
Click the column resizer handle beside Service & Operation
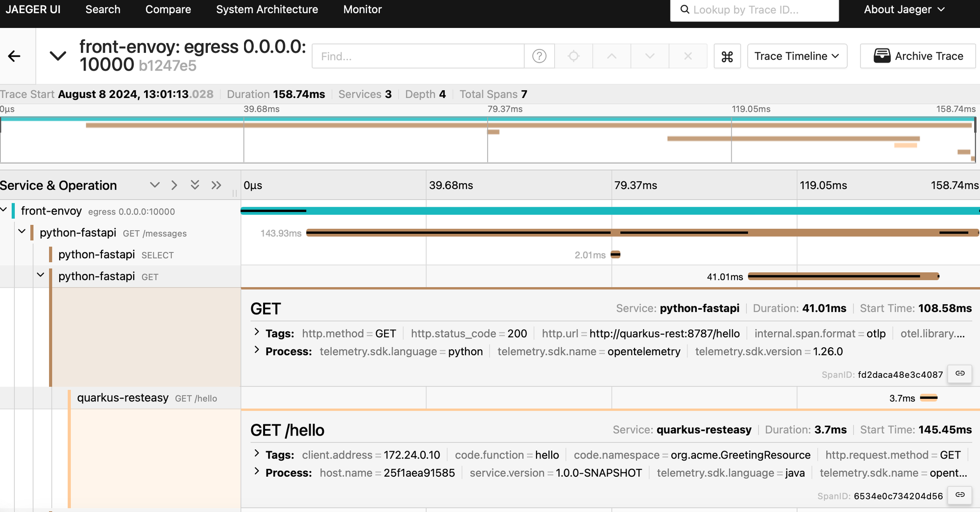tap(235, 193)
